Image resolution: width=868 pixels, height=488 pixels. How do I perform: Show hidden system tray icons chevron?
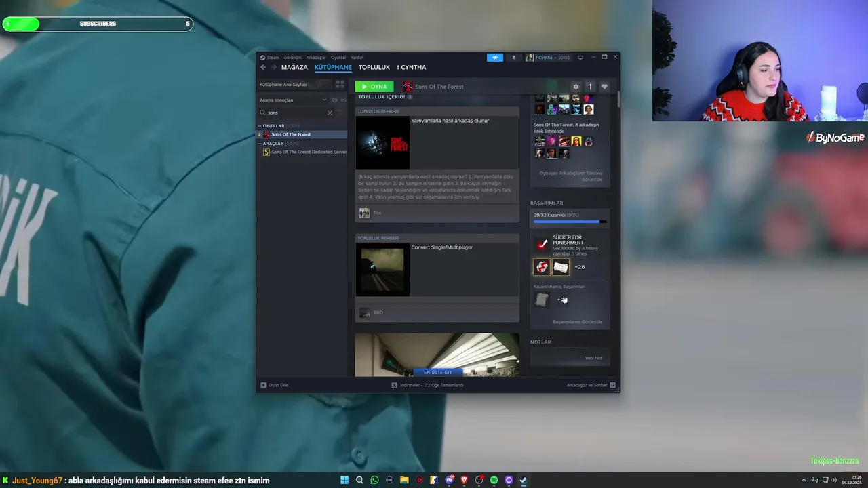[804, 480]
